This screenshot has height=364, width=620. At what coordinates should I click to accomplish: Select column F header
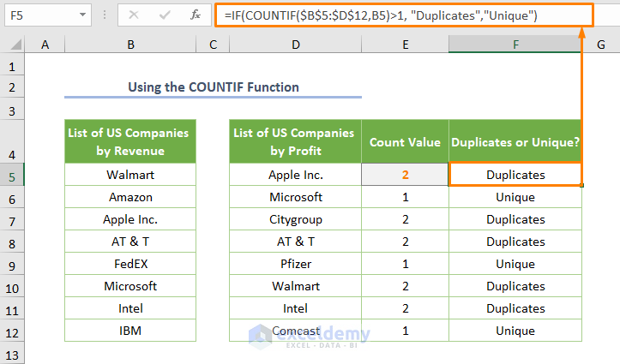[515, 45]
